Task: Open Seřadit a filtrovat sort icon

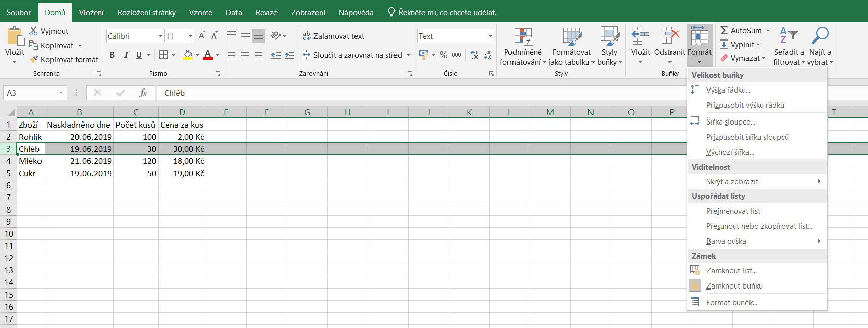Action: 788,36
